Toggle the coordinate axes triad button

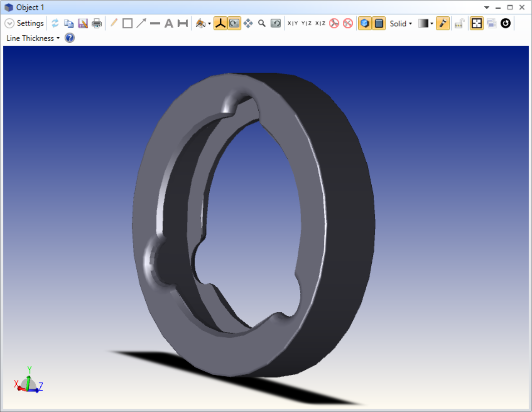pos(220,23)
